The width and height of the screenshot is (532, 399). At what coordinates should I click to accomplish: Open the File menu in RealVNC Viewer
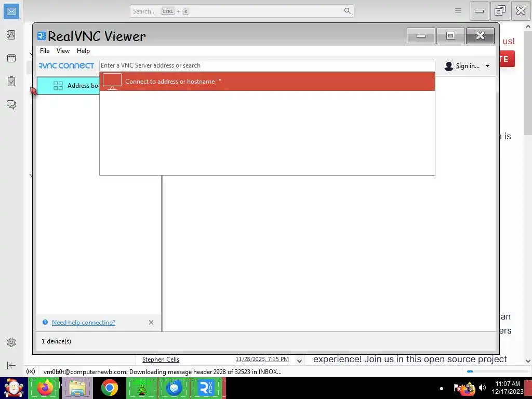pos(45,51)
